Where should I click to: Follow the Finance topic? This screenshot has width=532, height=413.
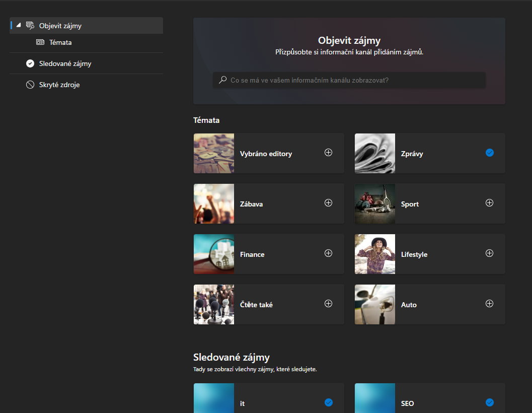pyautogui.click(x=328, y=253)
